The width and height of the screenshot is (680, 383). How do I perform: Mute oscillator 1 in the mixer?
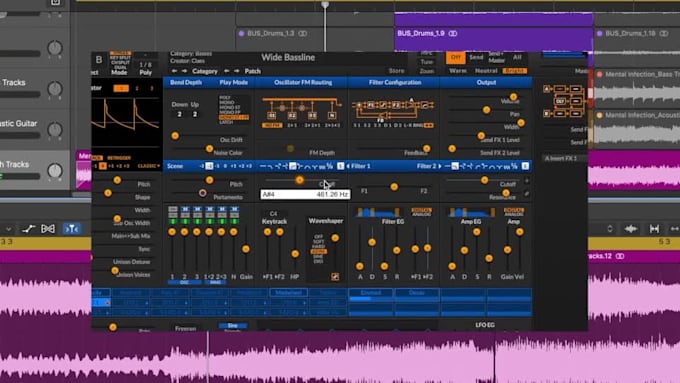click(173, 209)
